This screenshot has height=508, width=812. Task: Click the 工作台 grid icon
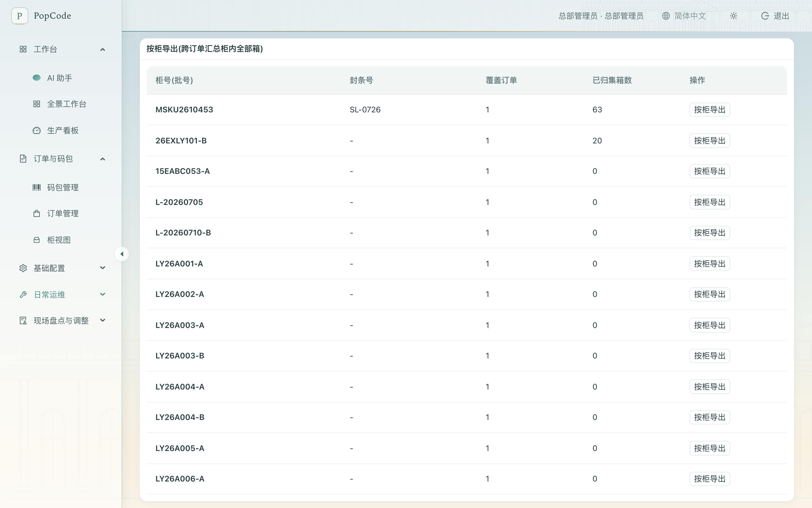23,49
